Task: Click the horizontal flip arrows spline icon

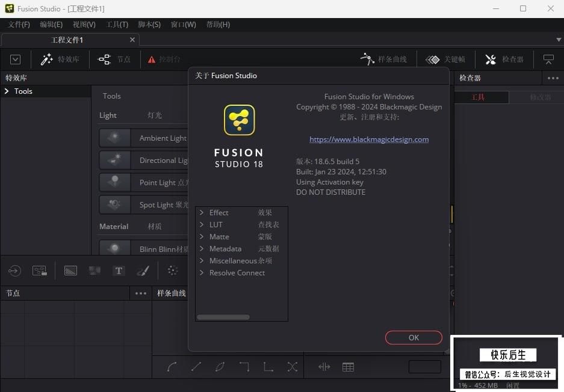Action: point(324,367)
